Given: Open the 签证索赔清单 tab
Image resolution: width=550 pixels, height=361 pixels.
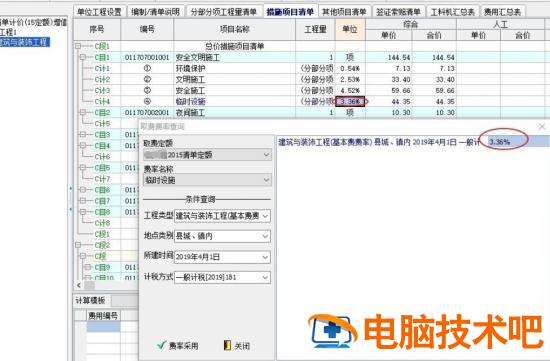Looking at the screenshot, I should tap(398, 12).
